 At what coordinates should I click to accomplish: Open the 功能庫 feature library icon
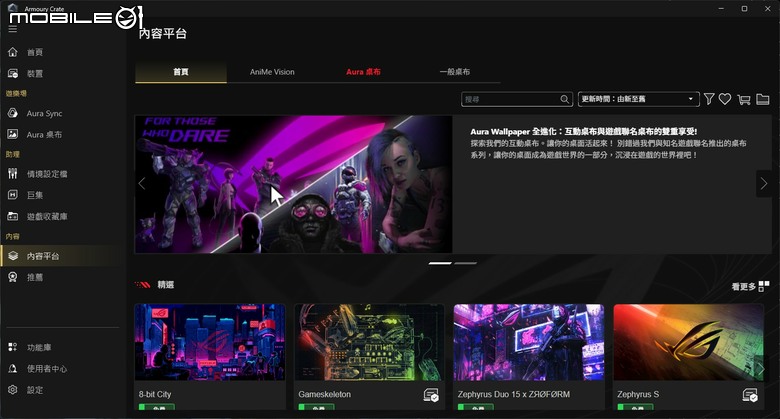12,347
